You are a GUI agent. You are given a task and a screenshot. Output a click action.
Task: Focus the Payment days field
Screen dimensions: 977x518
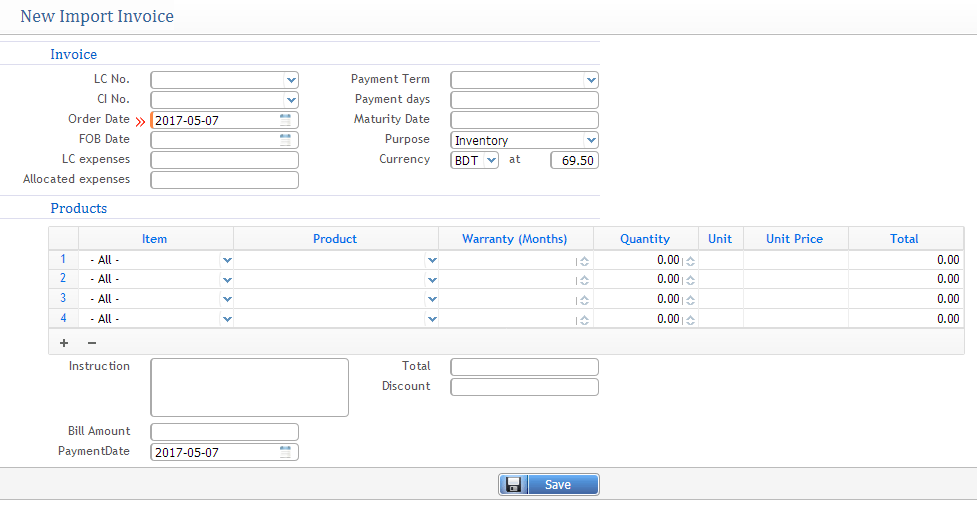point(525,100)
